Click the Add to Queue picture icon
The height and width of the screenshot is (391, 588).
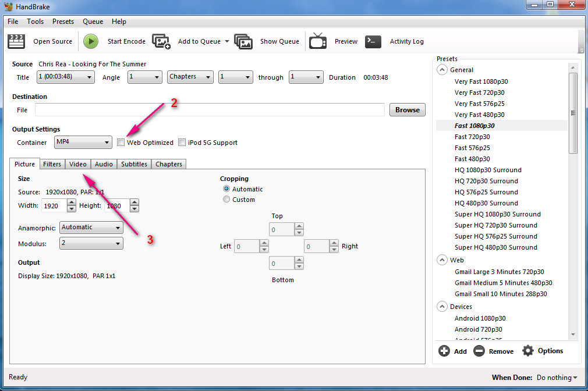tap(161, 41)
